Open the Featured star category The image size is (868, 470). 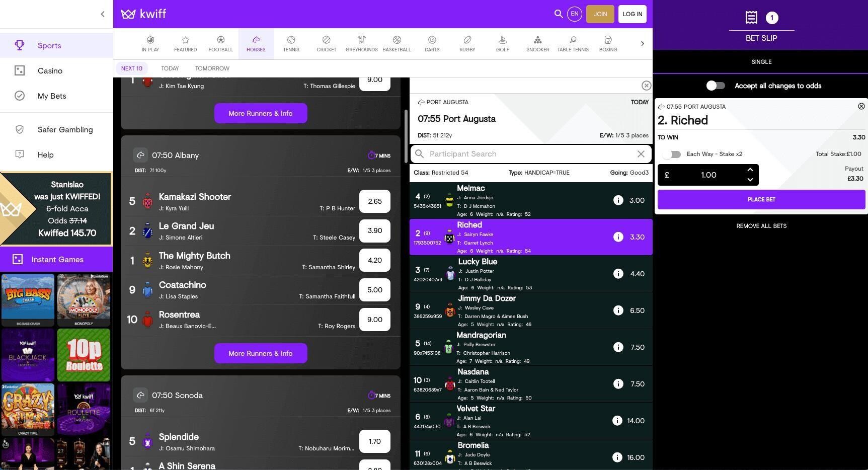click(x=186, y=44)
